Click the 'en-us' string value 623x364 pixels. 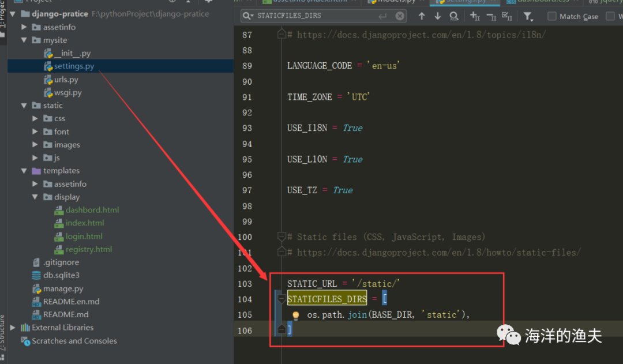click(384, 66)
